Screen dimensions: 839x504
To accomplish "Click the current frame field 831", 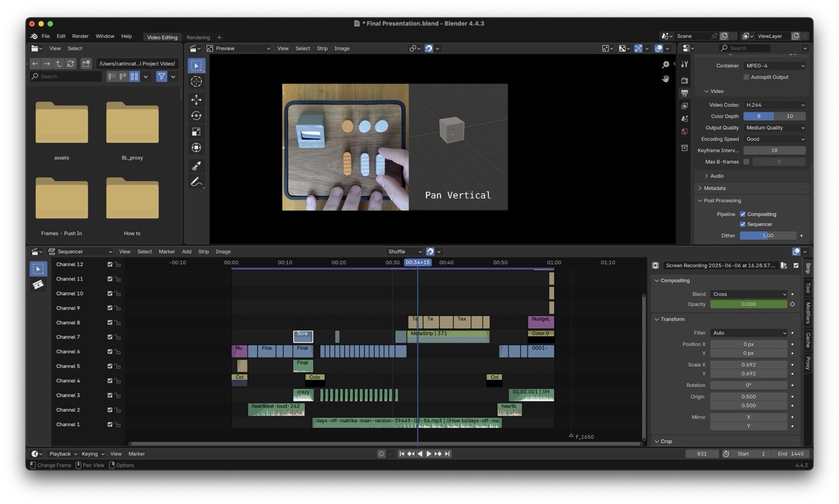I will coord(702,454).
